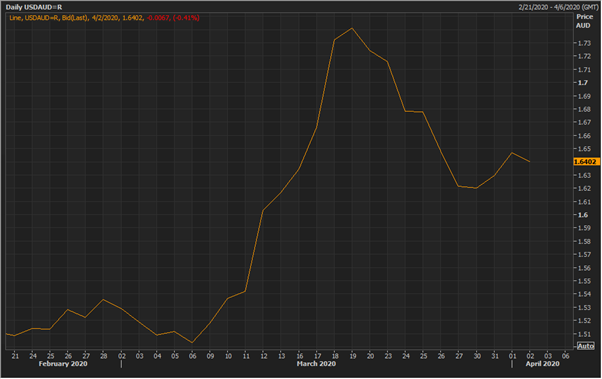Click the Price AUD axis header
Screen dimensions: 602x379
click(584, 21)
